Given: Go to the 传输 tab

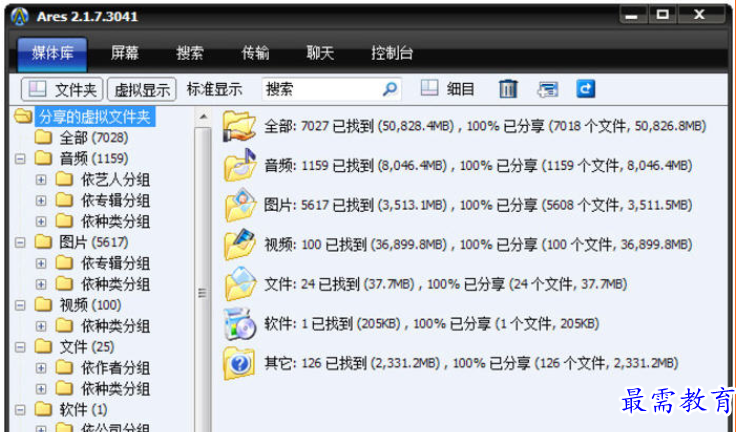Looking at the screenshot, I should pos(255,53).
